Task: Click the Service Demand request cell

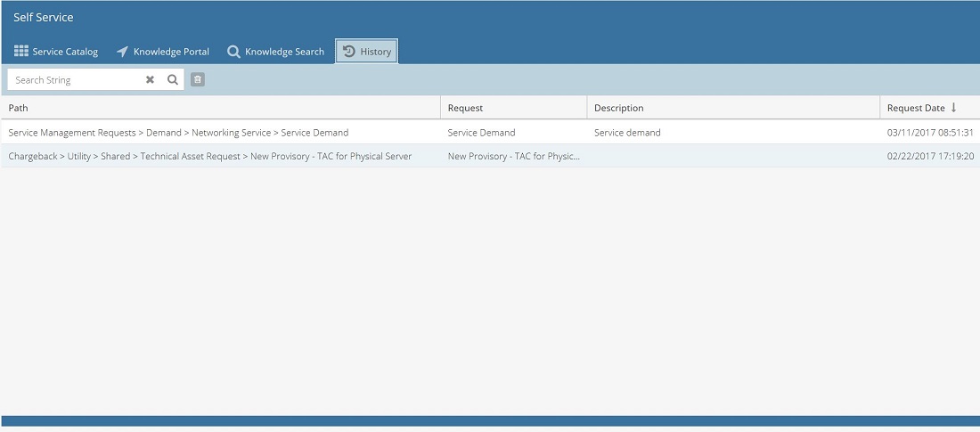Action: click(481, 133)
